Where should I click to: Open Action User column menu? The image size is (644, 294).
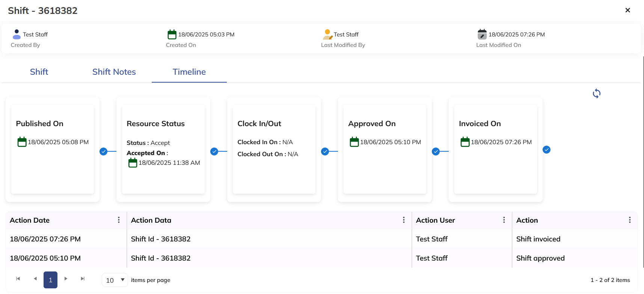(504, 220)
